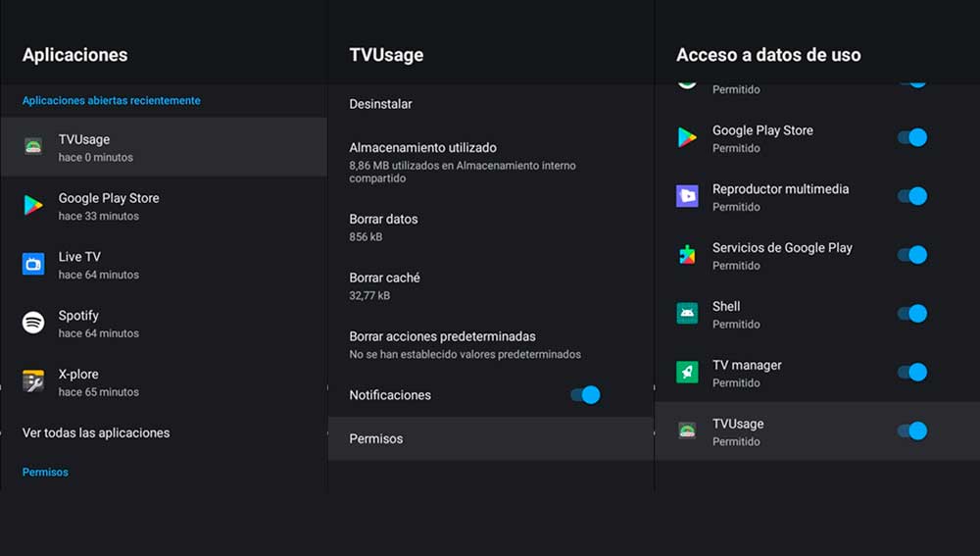The width and height of the screenshot is (980, 556).
Task: Open Permisos in TVUsage panel
Action: point(491,438)
